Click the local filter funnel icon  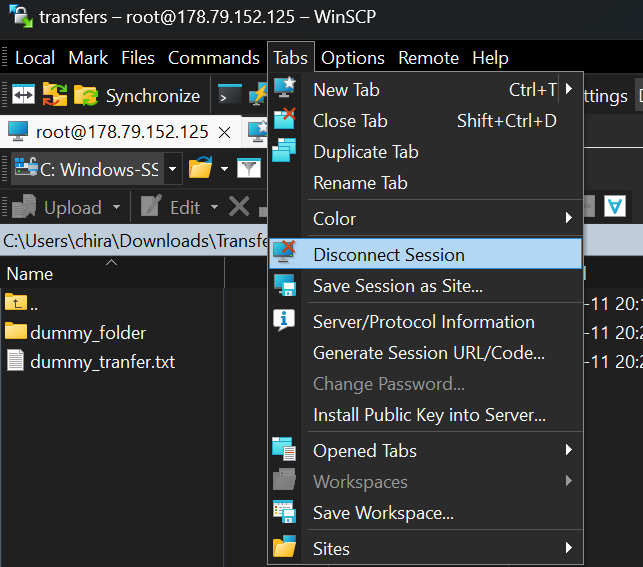[x=249, y=169]
